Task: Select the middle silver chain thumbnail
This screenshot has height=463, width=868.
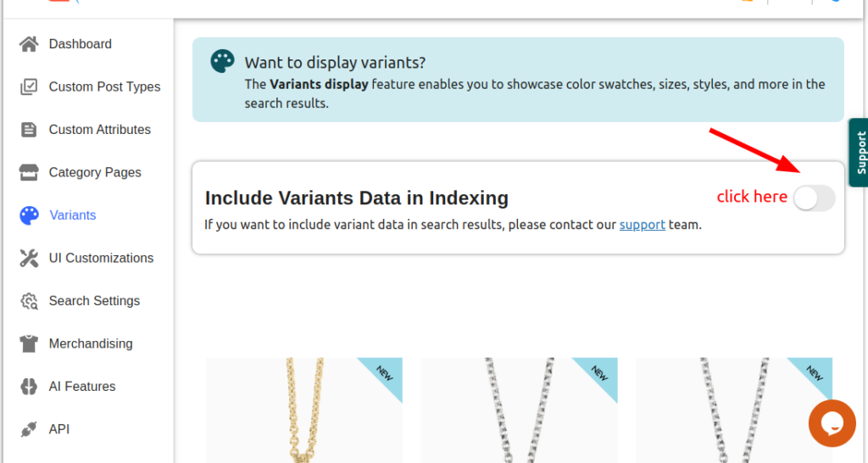Action: pos(519,410)
